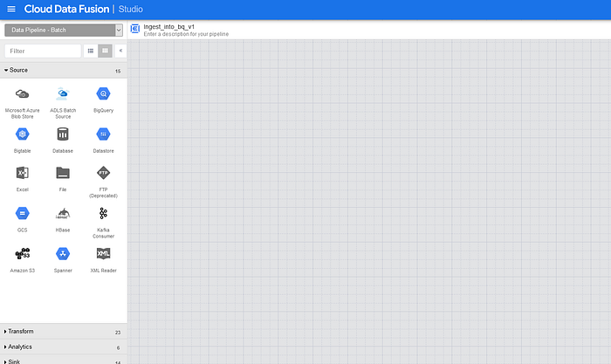This screenshot has height=364, width=611.
Task: Add the Amazon S3 source plugin
Action: (22, 260)
